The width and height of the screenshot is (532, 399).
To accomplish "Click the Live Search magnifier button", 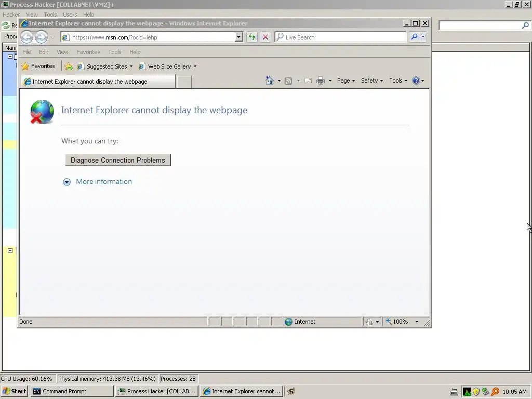I will 414,37.
